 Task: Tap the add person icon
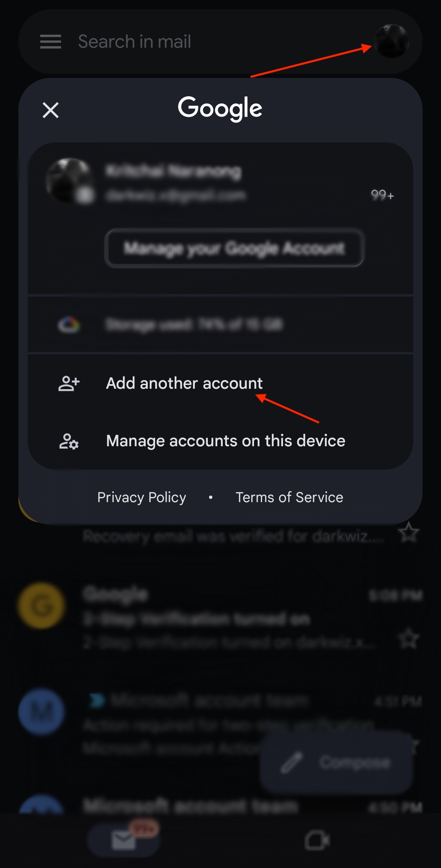coord(69,383)
